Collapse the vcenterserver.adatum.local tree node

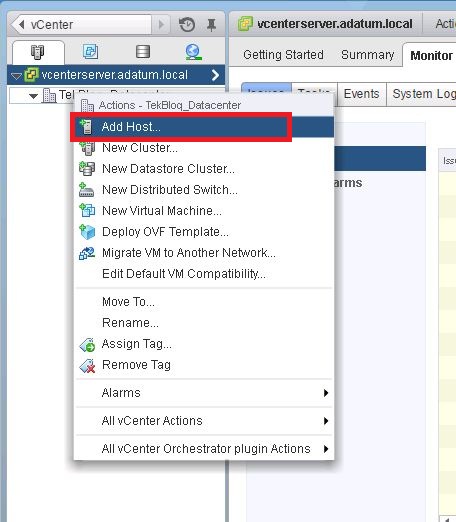(x=16, y=76)
